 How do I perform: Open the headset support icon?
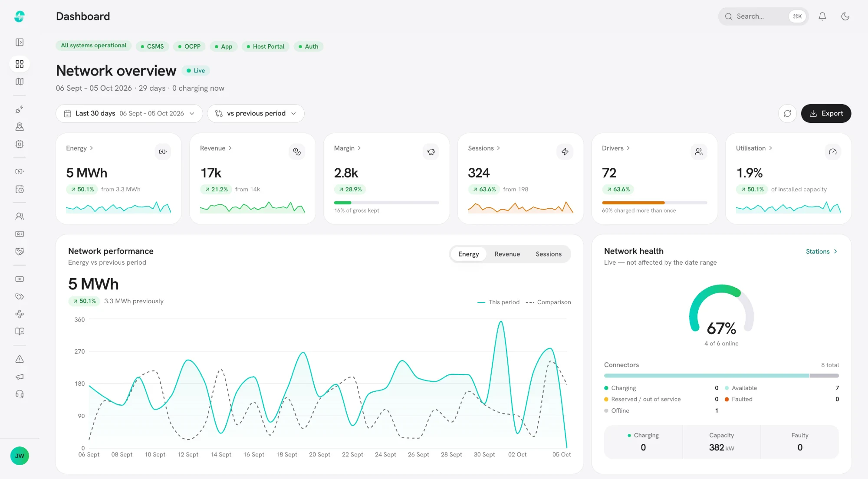[x=20, y=394]
